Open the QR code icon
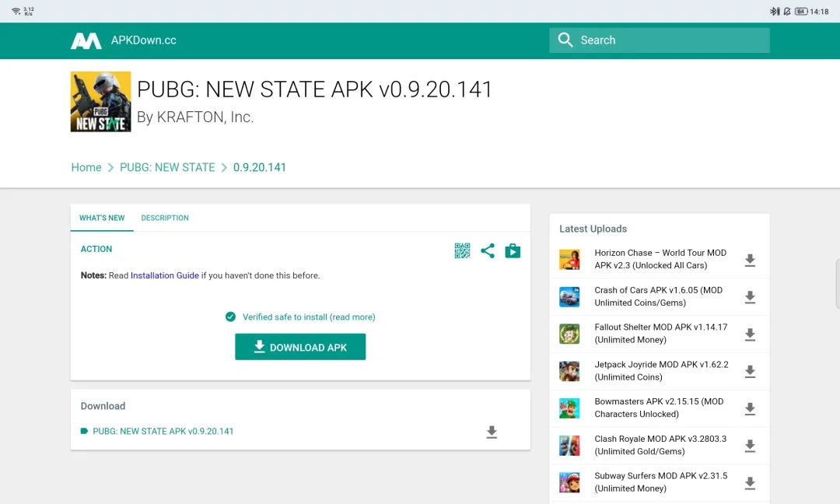840x504 pixels. pyautogui.click(x=462, y=250)
